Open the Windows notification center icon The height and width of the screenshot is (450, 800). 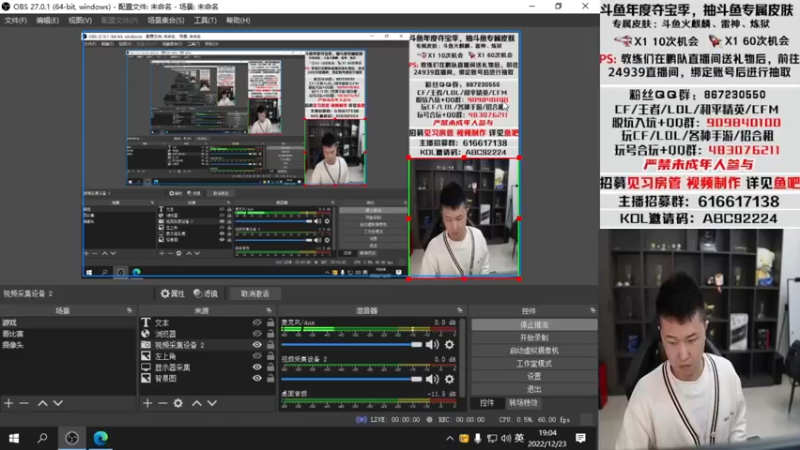581,438
